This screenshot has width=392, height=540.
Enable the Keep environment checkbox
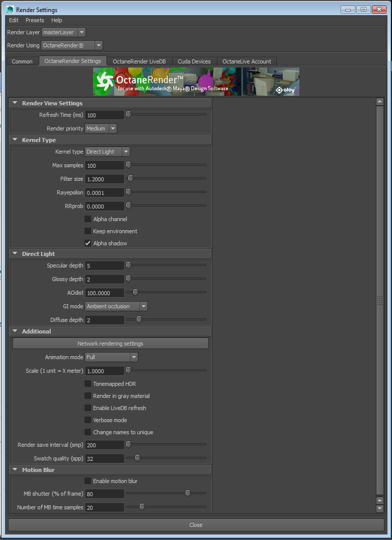[x=88, y=231]
